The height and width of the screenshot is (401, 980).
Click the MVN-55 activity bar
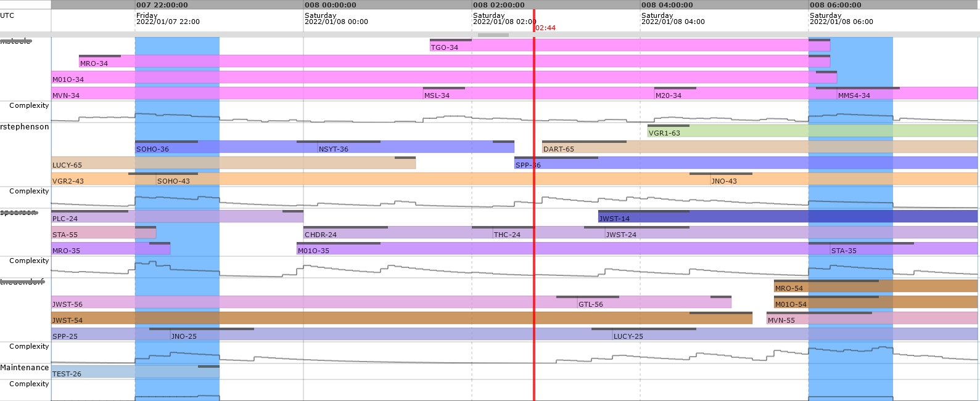click(x=872, y=318)
